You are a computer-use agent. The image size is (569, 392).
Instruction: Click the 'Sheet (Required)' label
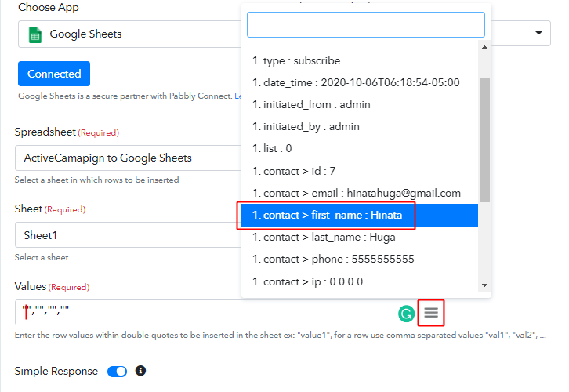point(50,209)
